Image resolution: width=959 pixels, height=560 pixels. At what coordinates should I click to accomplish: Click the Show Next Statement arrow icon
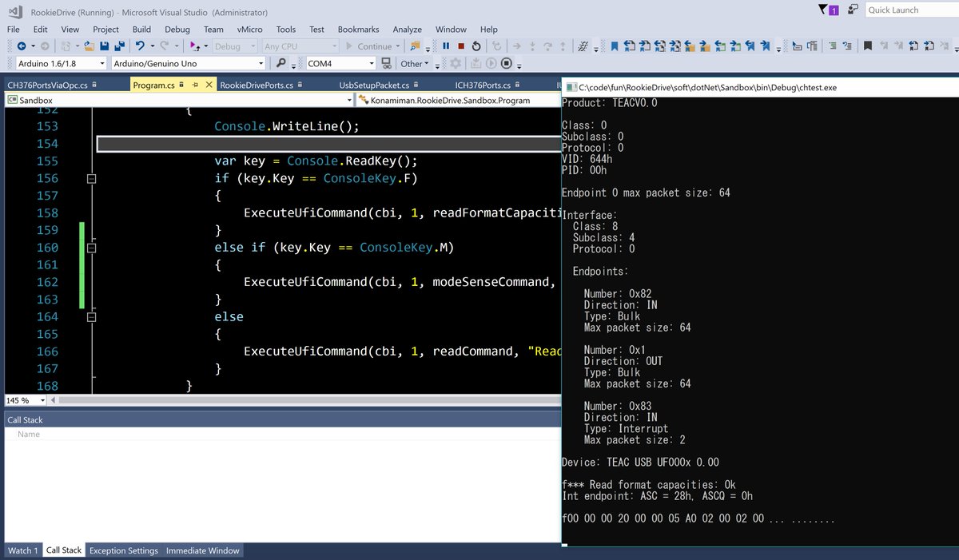pos(517,46)
